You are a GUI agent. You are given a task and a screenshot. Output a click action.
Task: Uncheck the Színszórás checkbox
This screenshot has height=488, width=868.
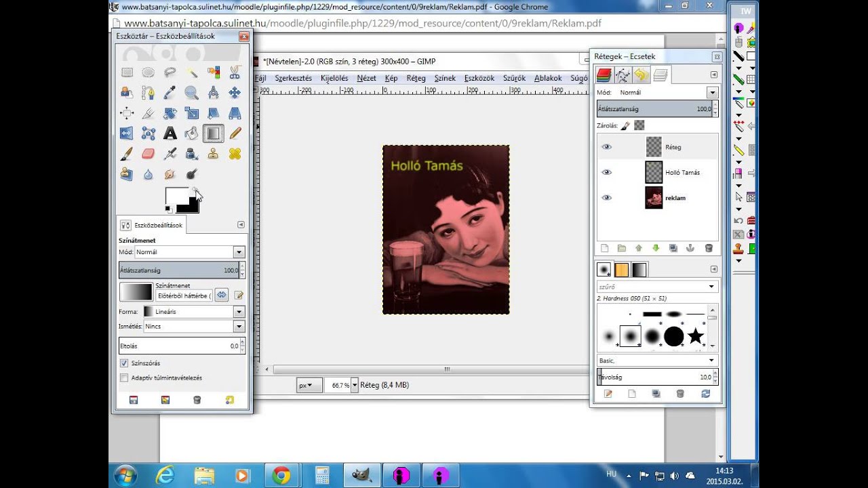point(124,363)
